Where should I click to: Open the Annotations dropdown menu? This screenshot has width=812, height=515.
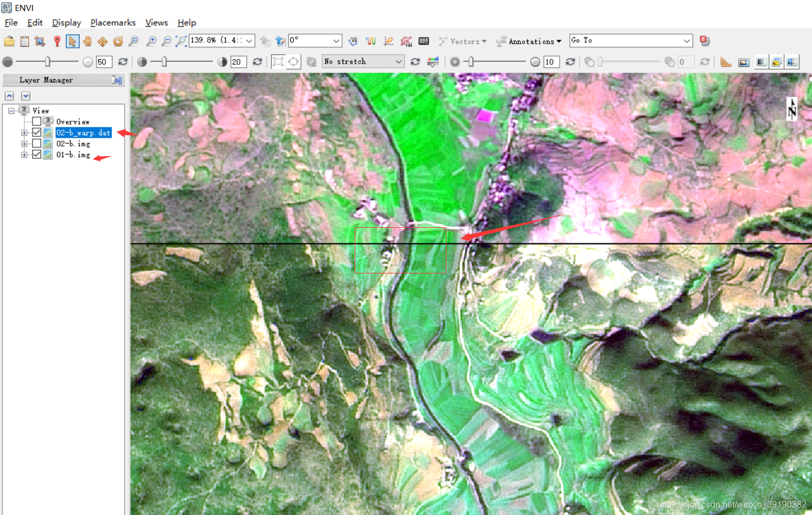[x=529, y=41]
